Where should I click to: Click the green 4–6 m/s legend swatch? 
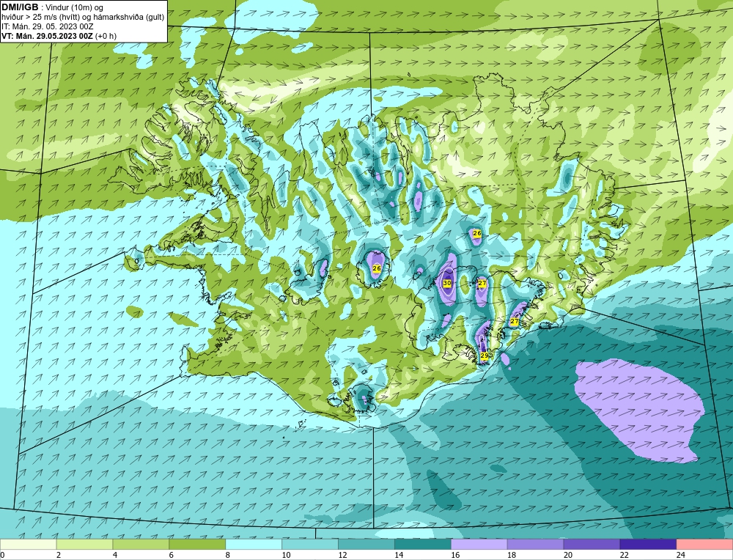(x=141, y=544)
